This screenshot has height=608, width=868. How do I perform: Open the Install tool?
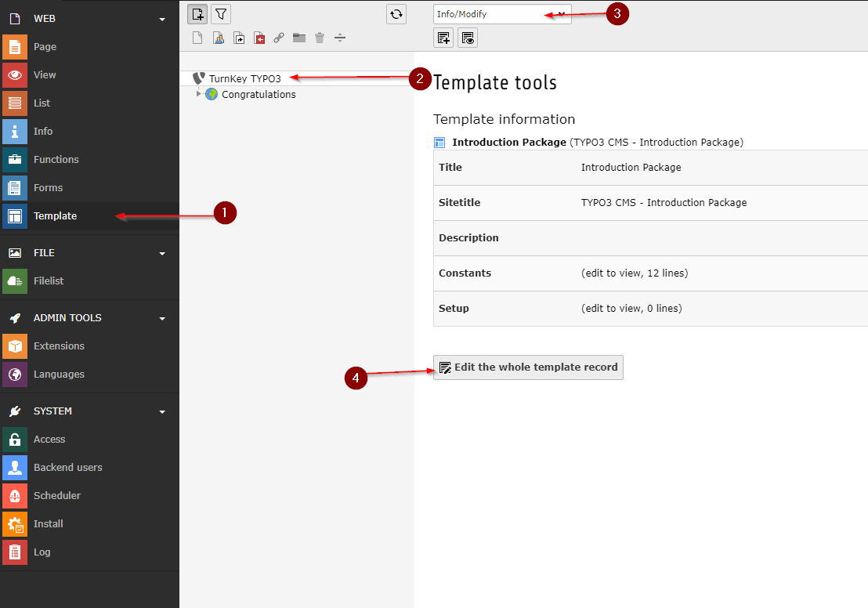[x=89, y=524]
